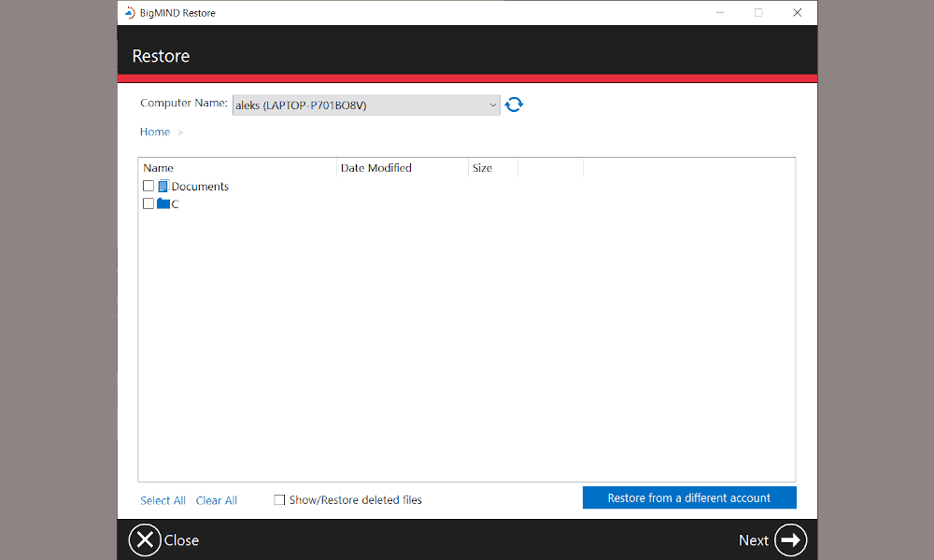Click the Close X circle icon

tap(145, 539)
